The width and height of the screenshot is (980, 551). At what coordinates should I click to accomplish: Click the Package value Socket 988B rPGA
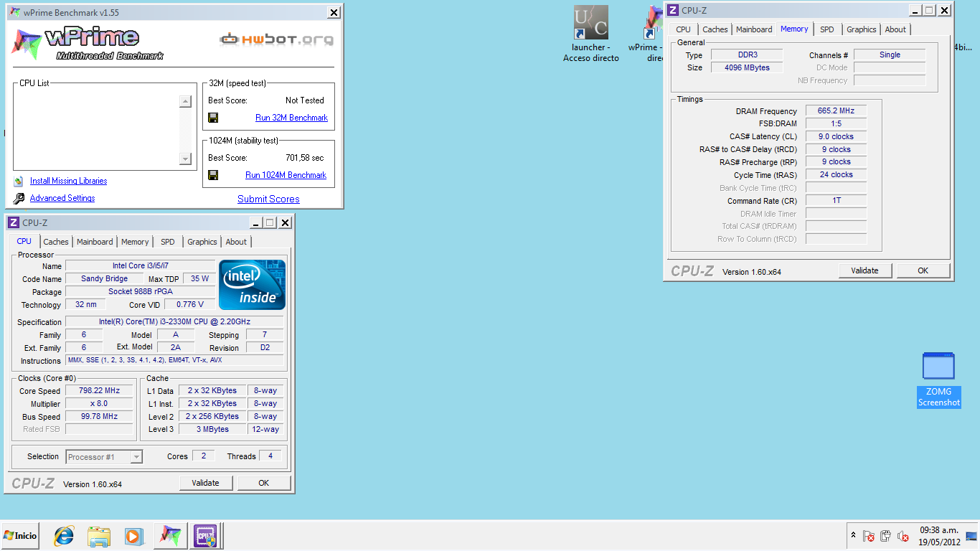(x=141, y=292)
